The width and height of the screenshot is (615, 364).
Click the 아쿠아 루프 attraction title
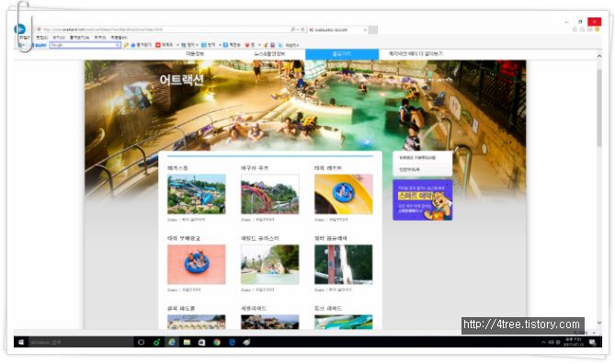coord(255,168)
